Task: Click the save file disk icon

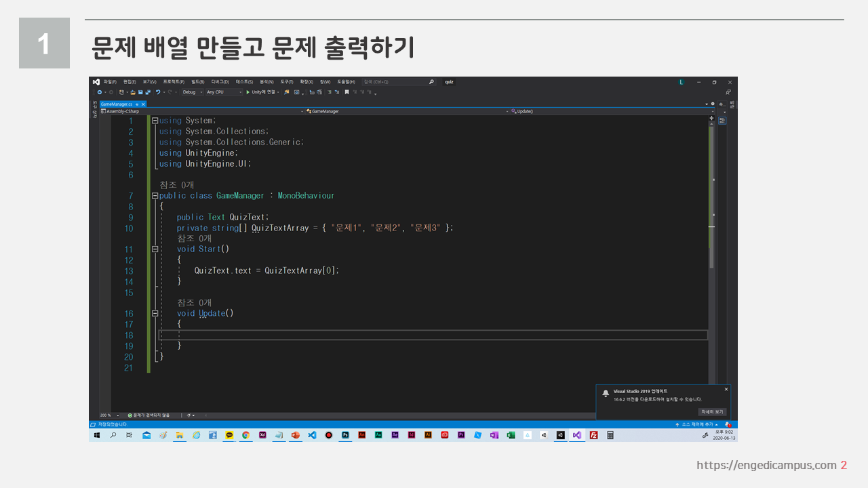Action: 140,92
